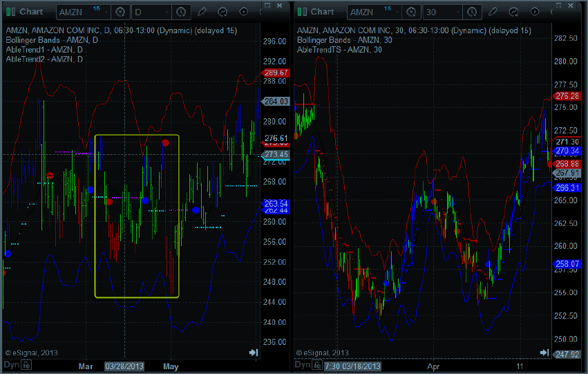Click the blue 270.34 price marker
Viewport: 588px width, 374px height.
(567, 151)
